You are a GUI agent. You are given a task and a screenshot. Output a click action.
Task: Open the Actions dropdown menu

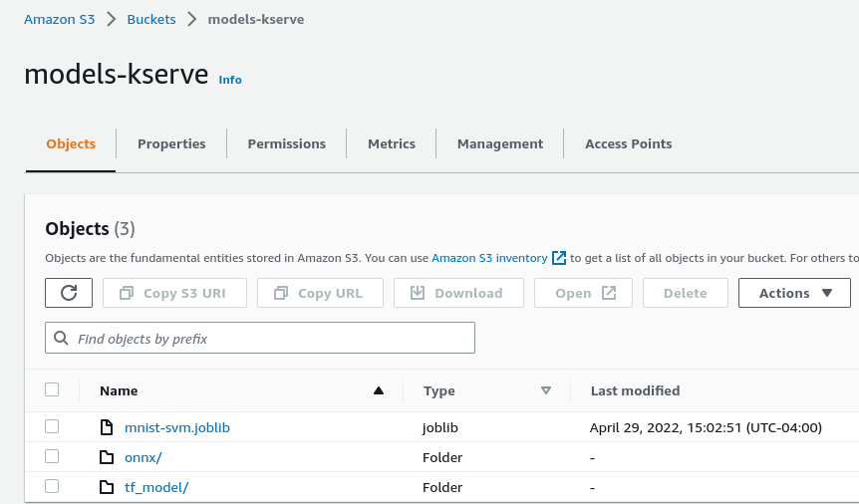[x=794, y=293]
